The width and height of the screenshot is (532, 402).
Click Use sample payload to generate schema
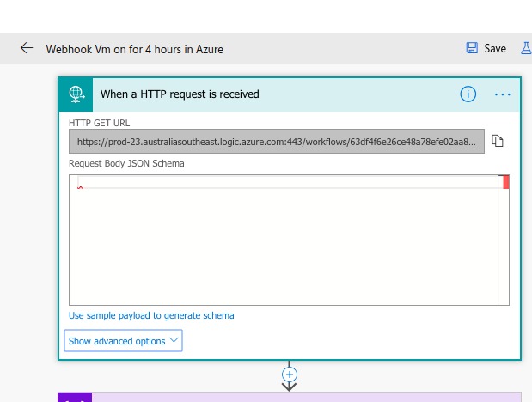(151, 315)
